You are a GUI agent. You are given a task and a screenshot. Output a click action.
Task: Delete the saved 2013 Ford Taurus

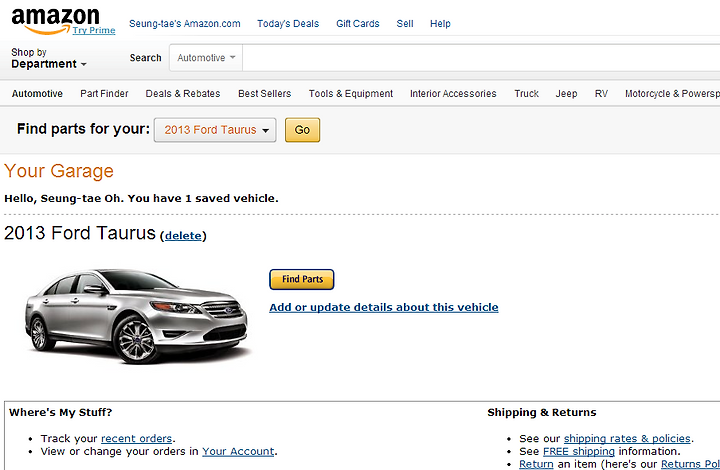[x=183, y=235]
